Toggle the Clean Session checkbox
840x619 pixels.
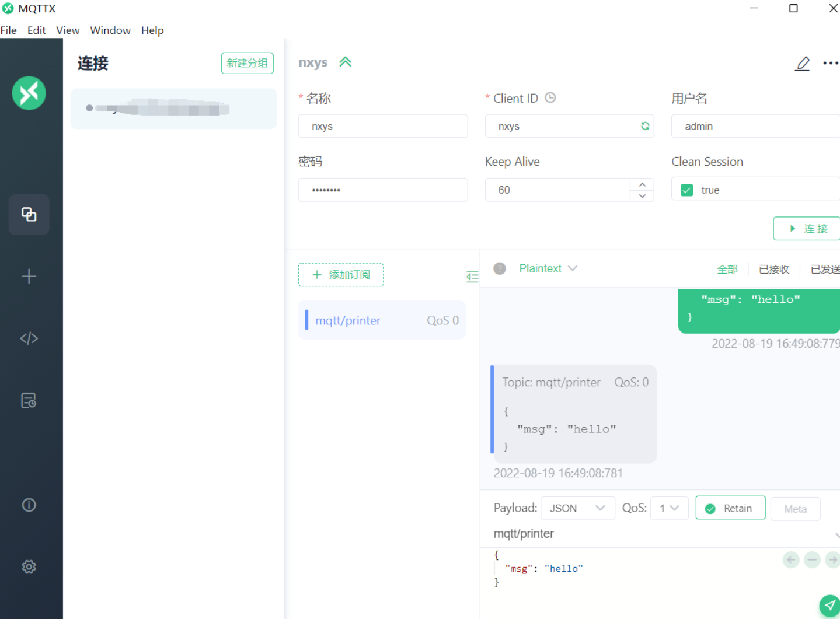pos(686,189)
